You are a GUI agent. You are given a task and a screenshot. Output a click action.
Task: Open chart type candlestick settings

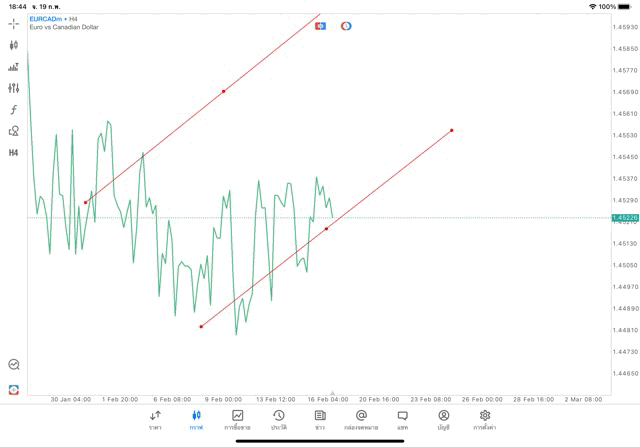pyautogui.click(x=14, y=45)
